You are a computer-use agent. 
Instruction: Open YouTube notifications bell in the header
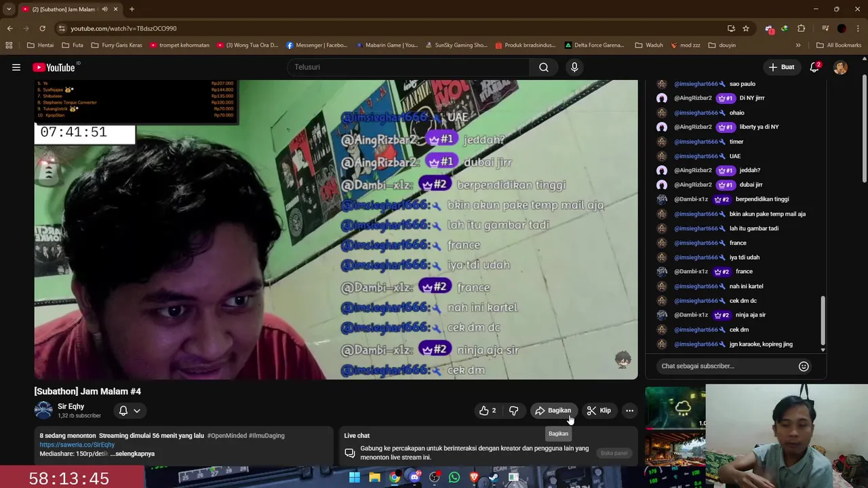coord(814,67)
